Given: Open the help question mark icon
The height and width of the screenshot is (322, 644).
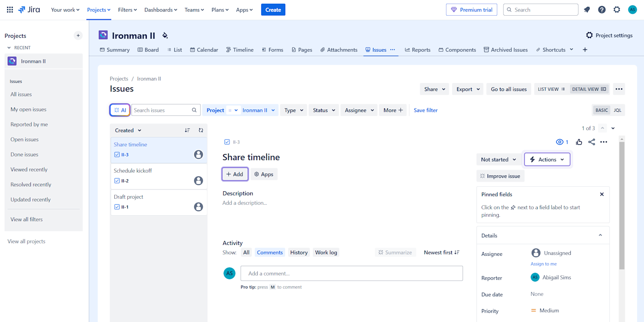Looking at the screenshot, I should 602,10.
